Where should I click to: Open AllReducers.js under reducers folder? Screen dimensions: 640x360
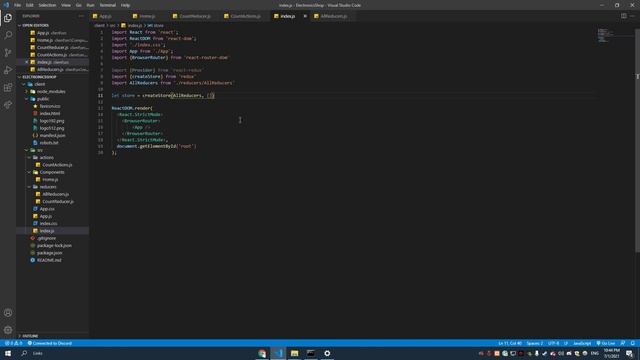pos(56,194)
